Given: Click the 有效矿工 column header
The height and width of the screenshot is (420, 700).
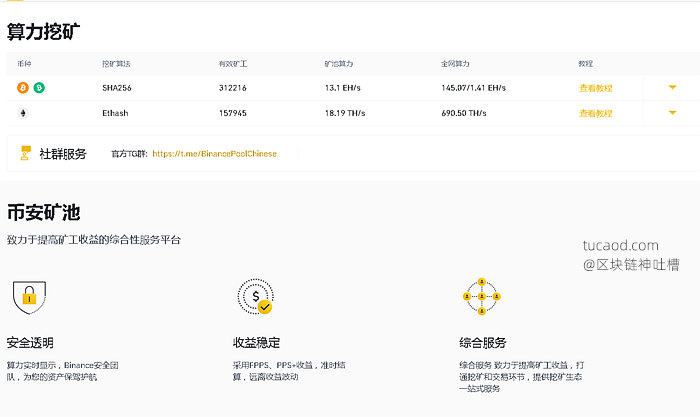Looking at the screenshot, I should 233,64.
